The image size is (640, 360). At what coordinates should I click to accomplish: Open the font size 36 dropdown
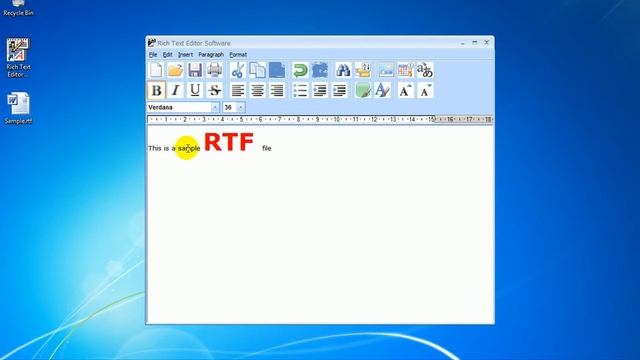click(241, 107)
